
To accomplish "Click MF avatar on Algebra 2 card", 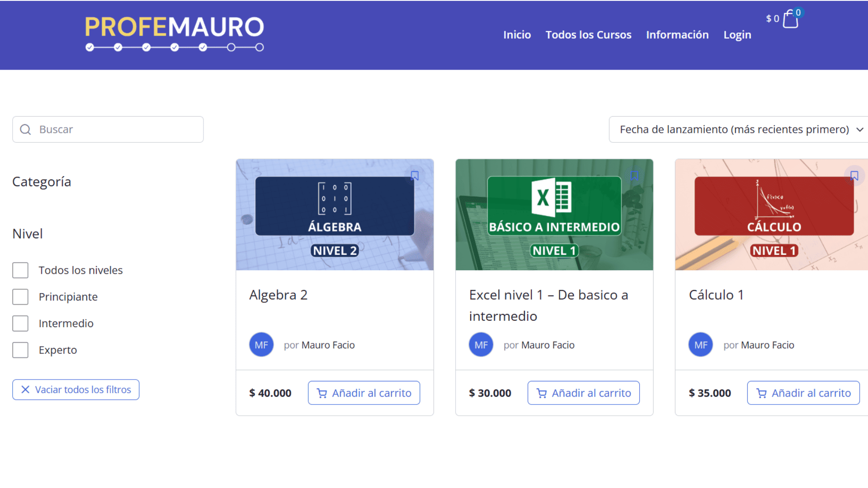I will tap(261, 345).
